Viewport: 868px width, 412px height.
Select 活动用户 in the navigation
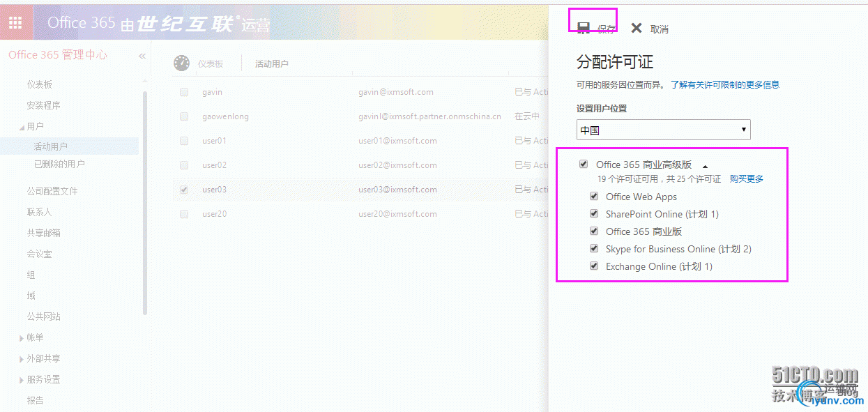[x=50, y=146]
